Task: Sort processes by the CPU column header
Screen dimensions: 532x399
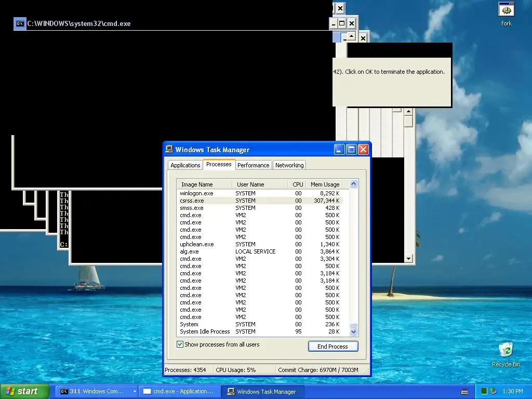Action: coord(297,184)
